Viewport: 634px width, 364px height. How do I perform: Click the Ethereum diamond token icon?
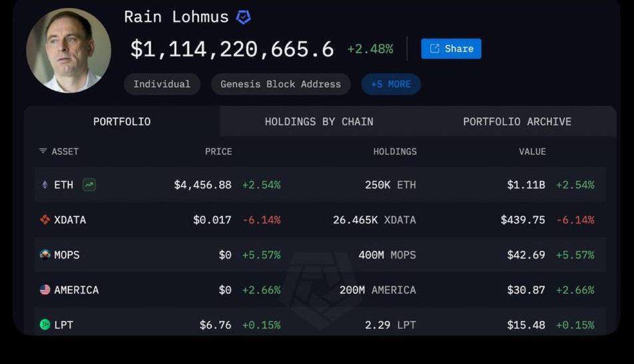(45, 185)
